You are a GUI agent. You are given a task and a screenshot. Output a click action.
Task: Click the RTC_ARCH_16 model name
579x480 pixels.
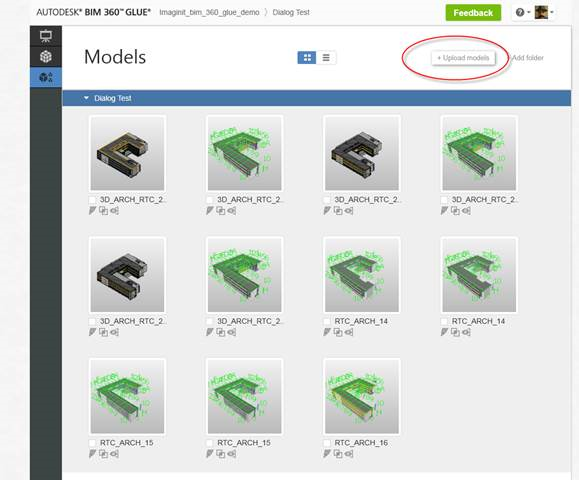click(x=361, y=443)
